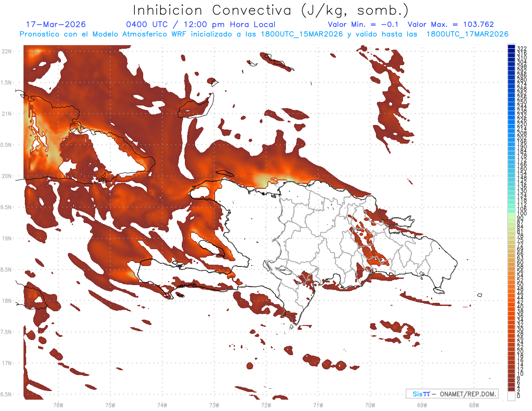
Task: Click the '20N' latitude label
Action: click(x=8, y=176)
